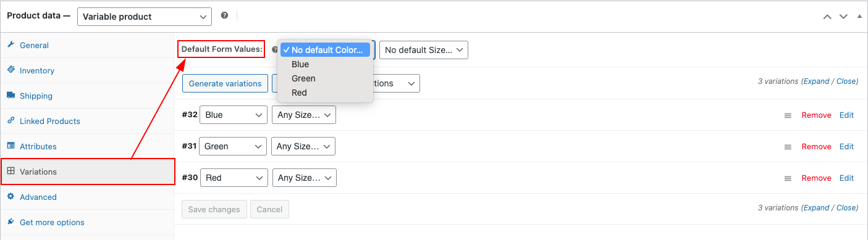Screen dimensions: 868x240
Task: Choose Blue in the default color list
Action: 300,64
